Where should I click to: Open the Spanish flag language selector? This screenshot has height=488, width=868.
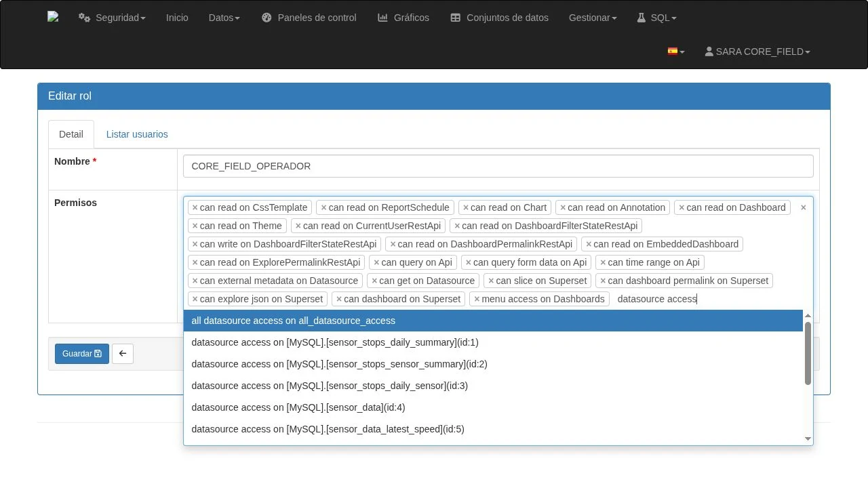(676, 52)
